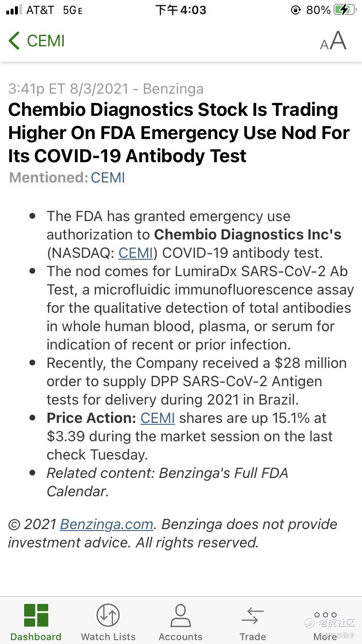Tap the status bar clock
This screenshot has height=644, width=362.
pyautogui.click(x=181, y=10)
